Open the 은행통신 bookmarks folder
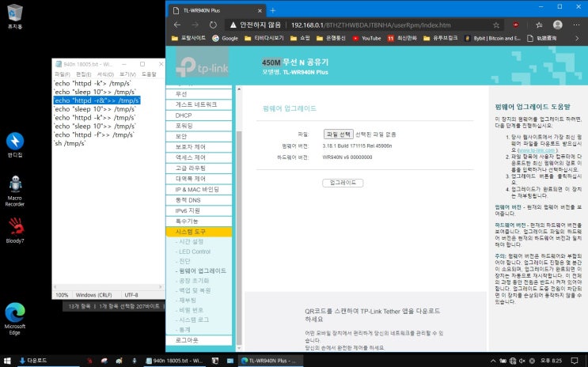This screenshot has width=588, height=367. coord(331,38)
